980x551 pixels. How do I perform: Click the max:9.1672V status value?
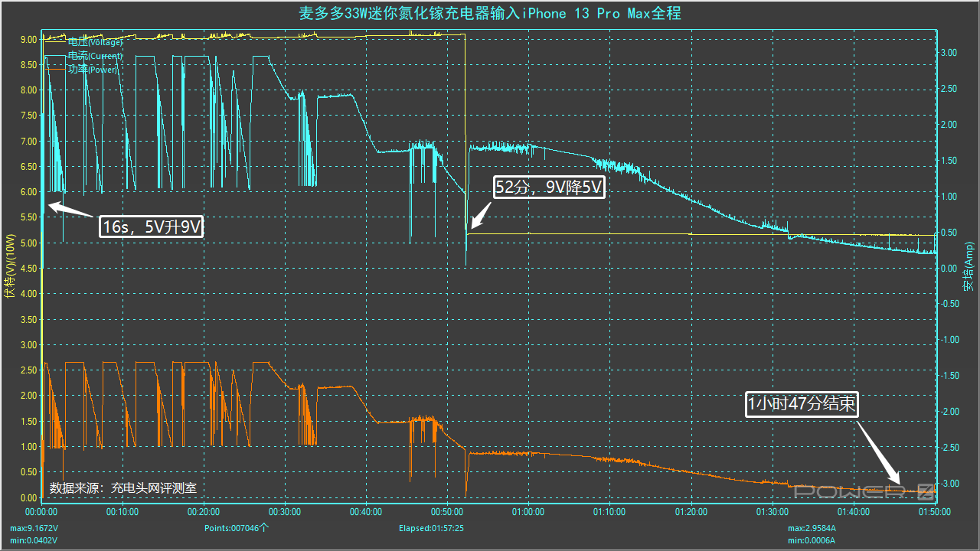click(x=33, y=528)
